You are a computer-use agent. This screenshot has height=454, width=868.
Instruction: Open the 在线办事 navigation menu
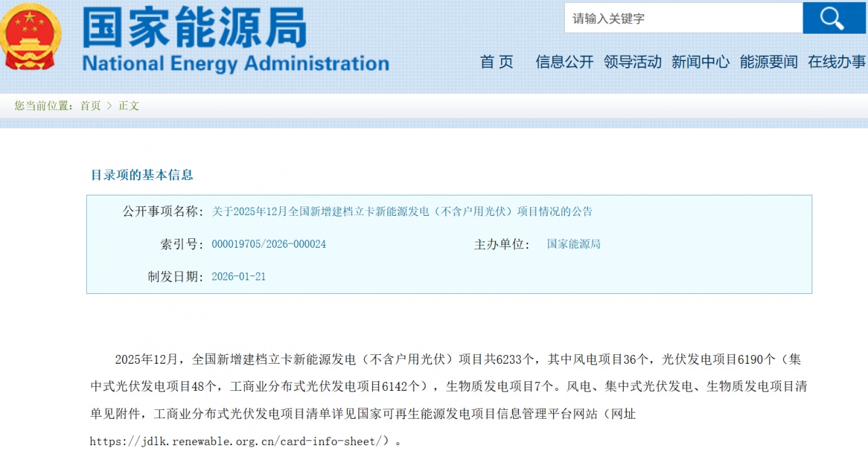click(x=836, y=62)
